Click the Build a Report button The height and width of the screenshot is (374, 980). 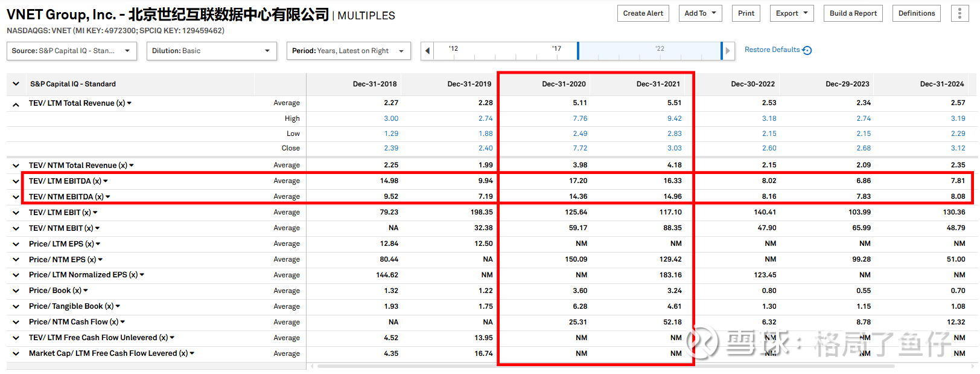point(853,13)
